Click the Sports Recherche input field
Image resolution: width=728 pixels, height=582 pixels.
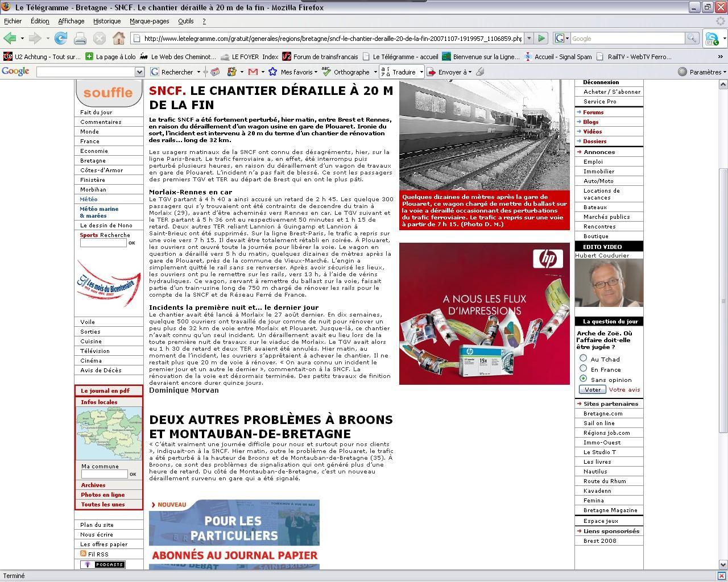coord(103,243)
